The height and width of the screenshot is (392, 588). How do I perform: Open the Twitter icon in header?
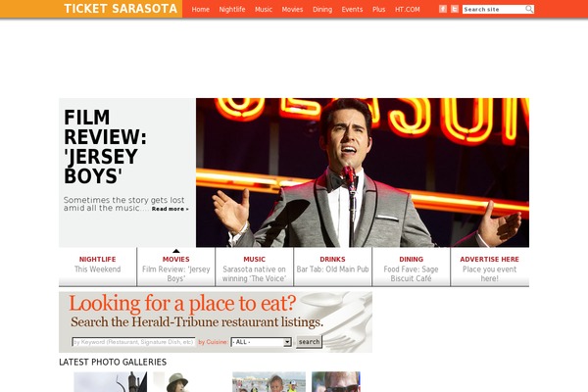pyautogui.click(x=455, y=9)
